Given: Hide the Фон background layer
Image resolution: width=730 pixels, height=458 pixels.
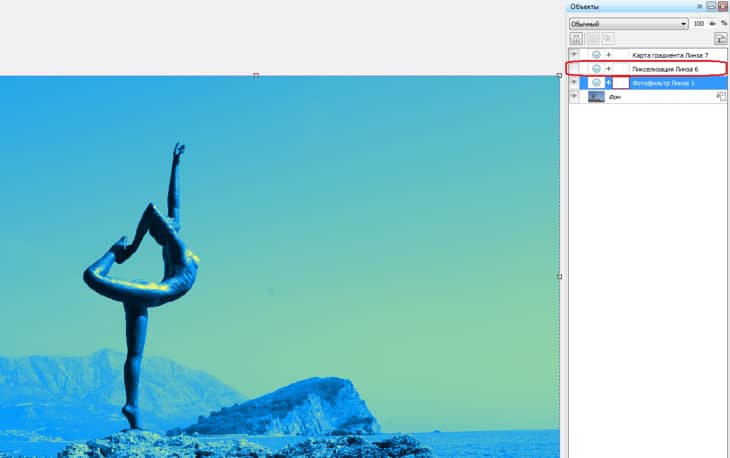Looking at the screenshot, I should (x=574, y=96).
